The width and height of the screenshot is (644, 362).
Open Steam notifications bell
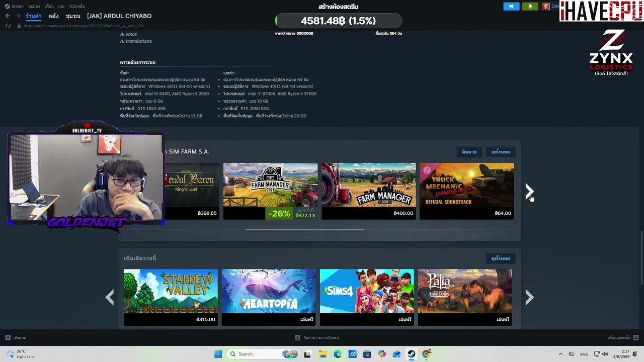tap(530, 7)
